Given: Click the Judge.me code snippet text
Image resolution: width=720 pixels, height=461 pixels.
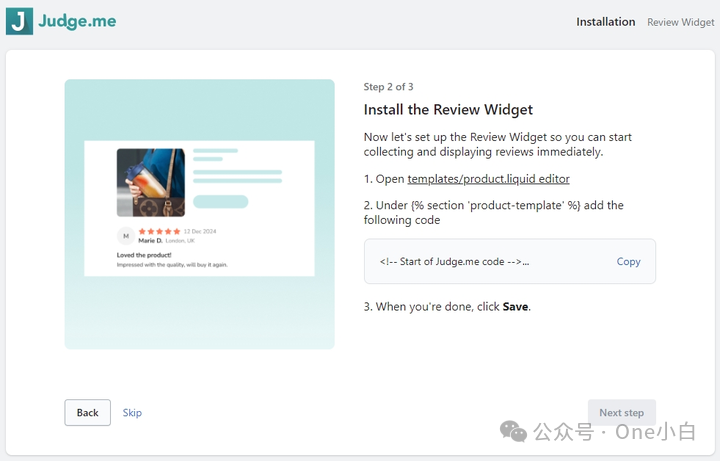Looking at the screenshot, I should coord(454,262).
